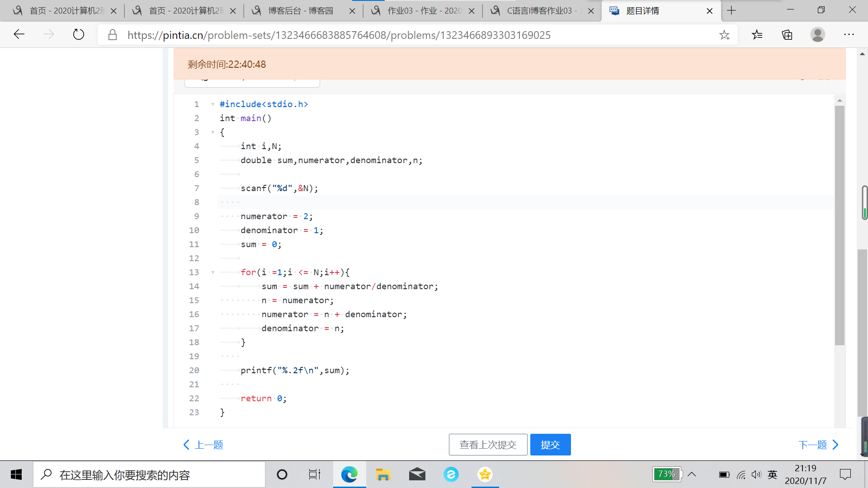Collapse code fold at line 1
This screenshot has width=868, height=488.
click(212, 104)
